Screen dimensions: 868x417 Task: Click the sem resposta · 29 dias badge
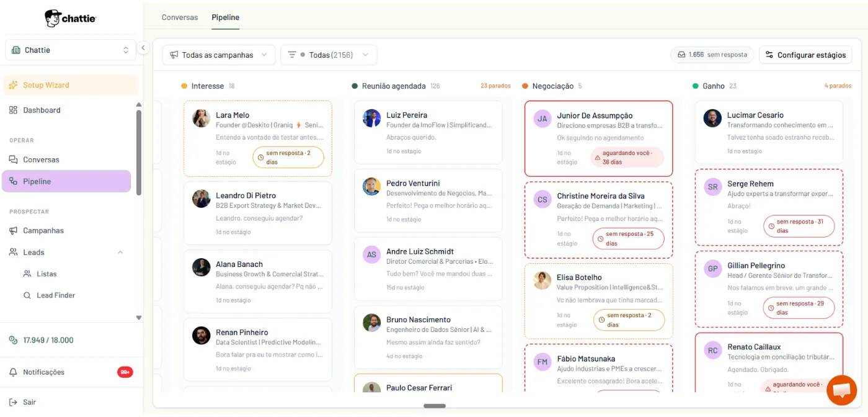[x=799, y=308]
